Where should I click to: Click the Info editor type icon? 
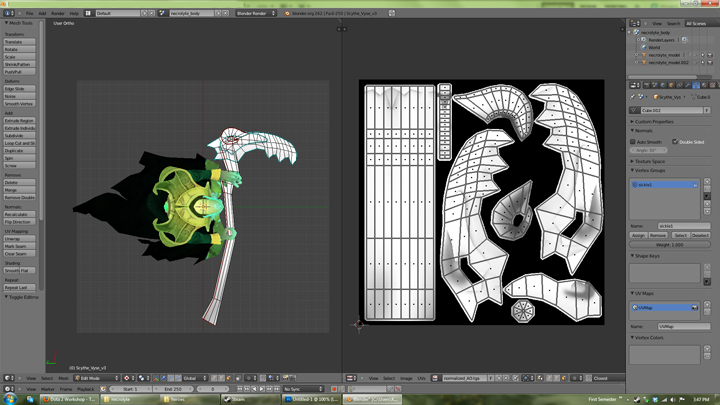[10, 13]
